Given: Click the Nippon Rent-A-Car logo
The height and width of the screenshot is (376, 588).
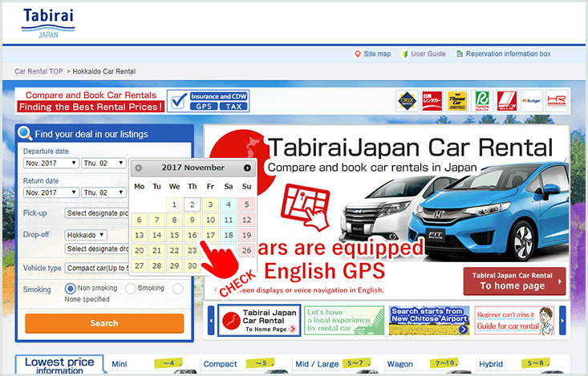Looking at the screenshot, I should point(507,101).
